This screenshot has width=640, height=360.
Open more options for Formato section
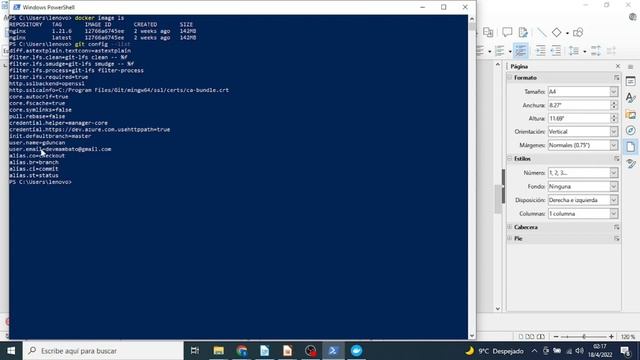click(616, 78)
